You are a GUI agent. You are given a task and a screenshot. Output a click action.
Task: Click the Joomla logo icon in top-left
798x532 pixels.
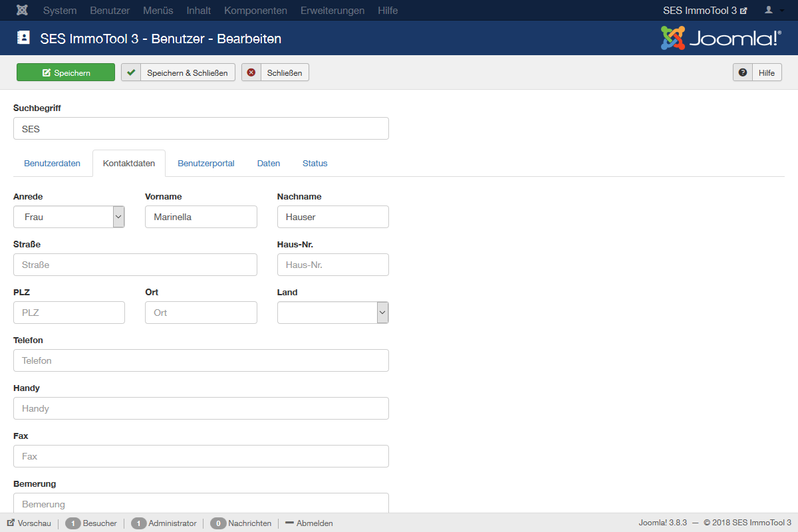(22, 11)
